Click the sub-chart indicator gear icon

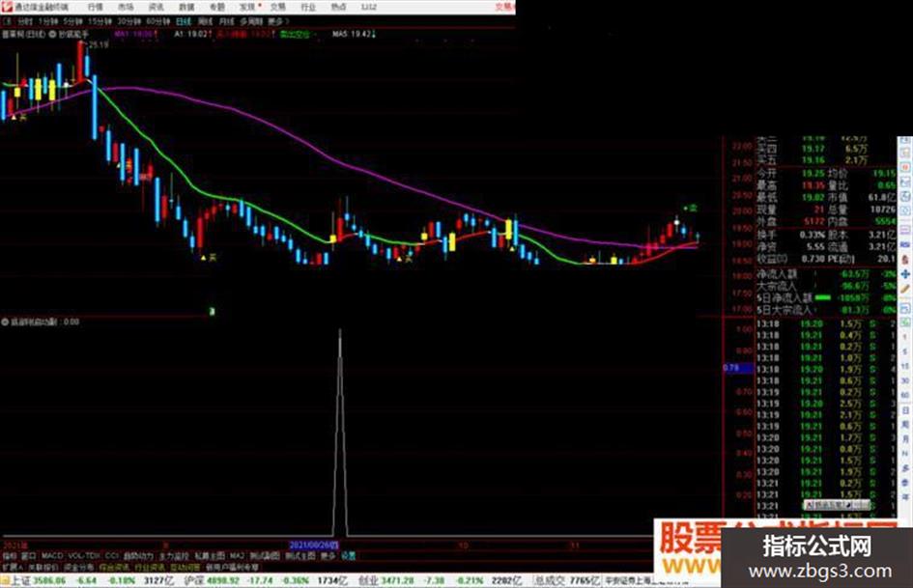point(5,322)
